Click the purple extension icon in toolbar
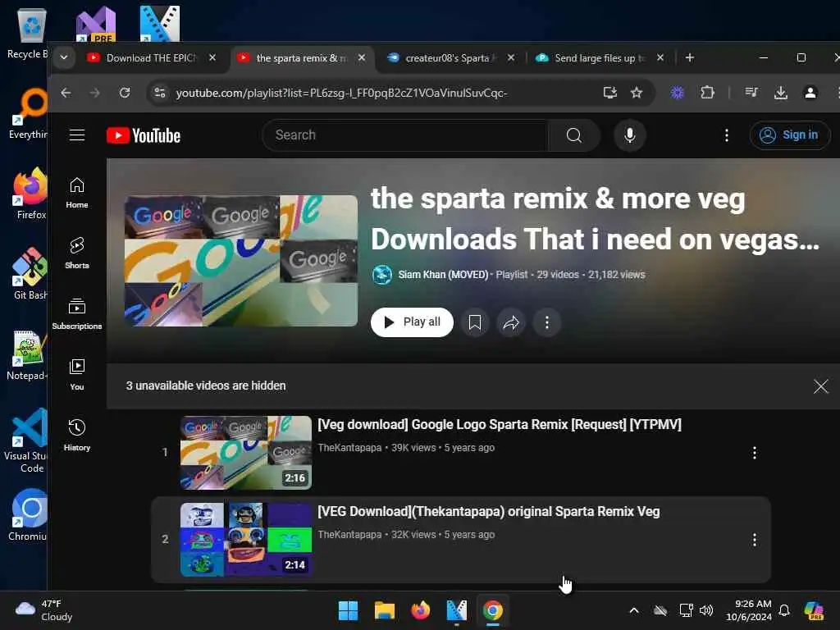Viewport: 840px width, 630px height. coord(678,94)
